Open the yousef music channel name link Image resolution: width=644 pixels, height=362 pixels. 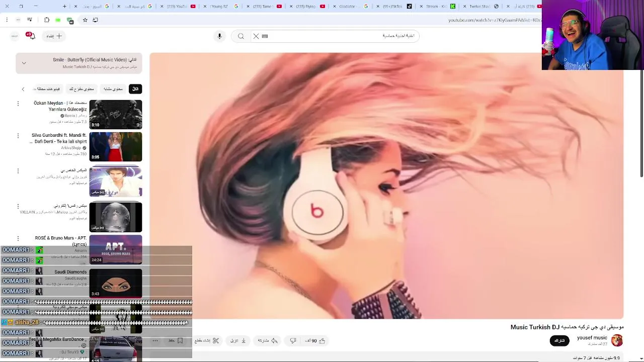tap(592, 338)
